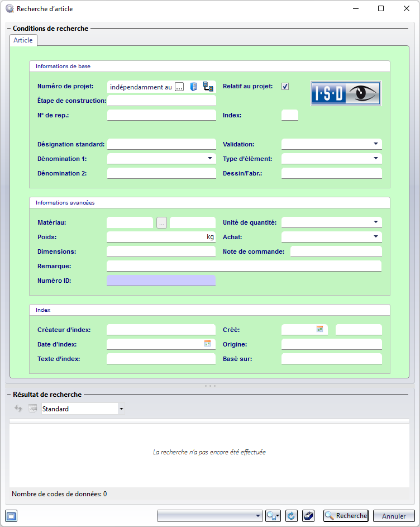
Task: Close the Recherche d'article window
Action: point(406,8)
